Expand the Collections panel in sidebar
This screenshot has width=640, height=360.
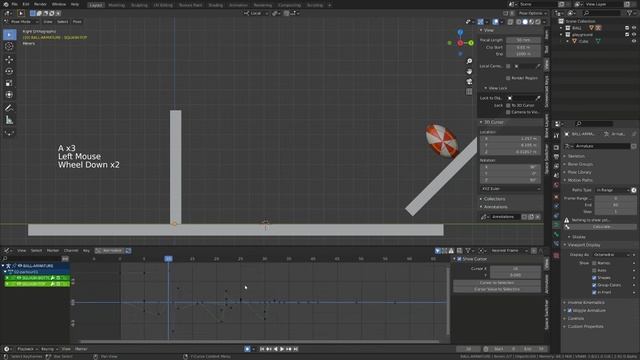click(x=494, y=199)
